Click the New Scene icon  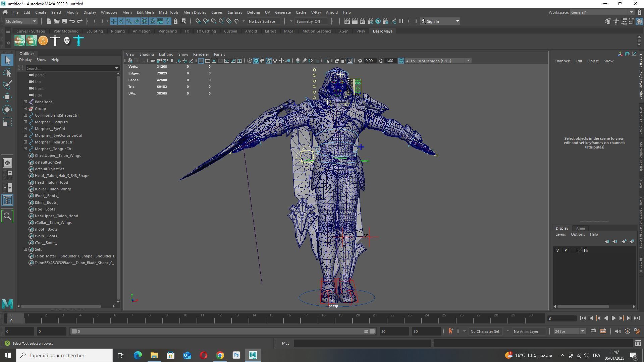[x=49, y=21]
